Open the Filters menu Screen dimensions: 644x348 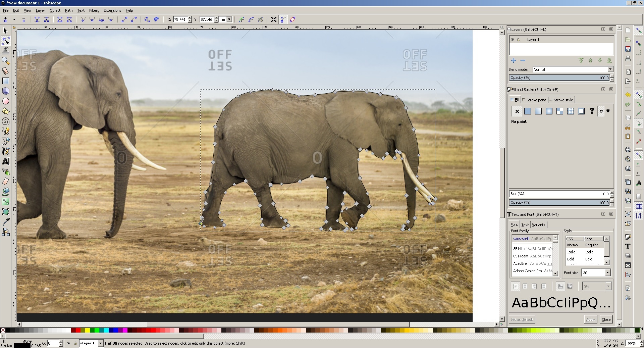[x=94, y=10]
